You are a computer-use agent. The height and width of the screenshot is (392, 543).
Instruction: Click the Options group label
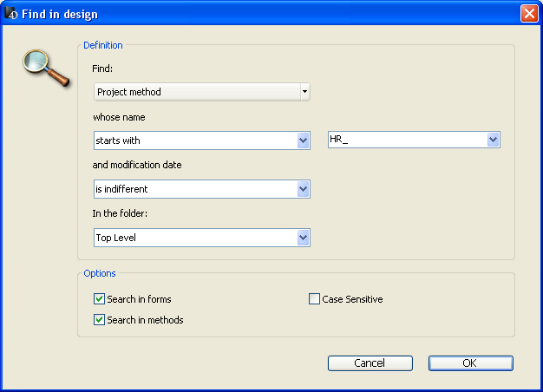click(100, 273)
